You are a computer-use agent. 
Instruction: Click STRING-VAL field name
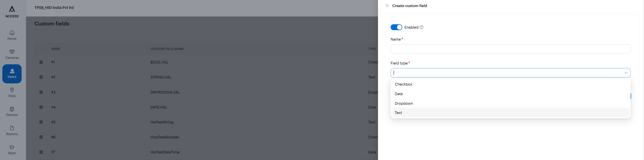click(161, 77)
